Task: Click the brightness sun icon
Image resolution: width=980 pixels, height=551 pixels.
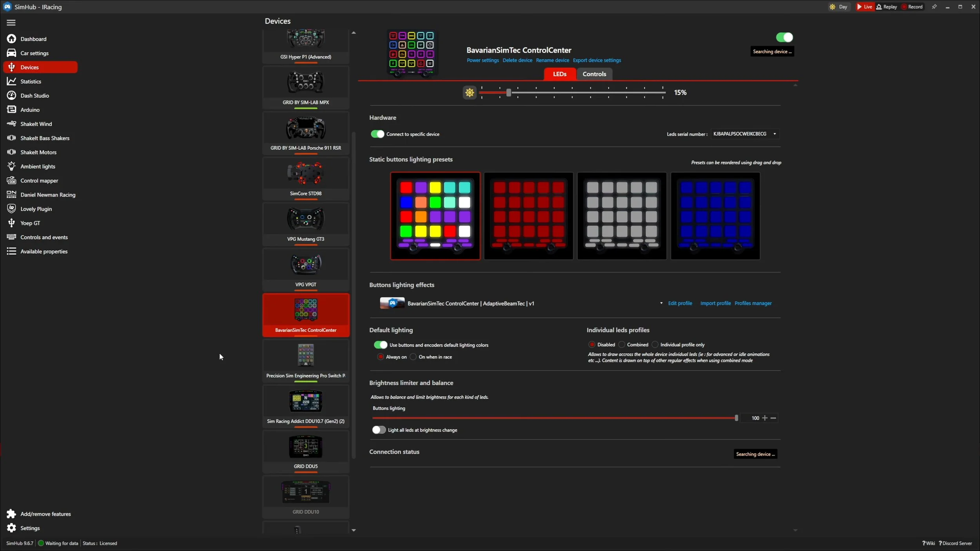Action: 469,92
